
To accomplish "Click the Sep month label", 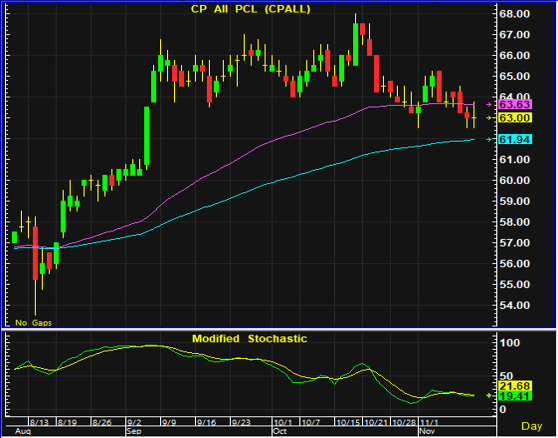I will [133, 431].
